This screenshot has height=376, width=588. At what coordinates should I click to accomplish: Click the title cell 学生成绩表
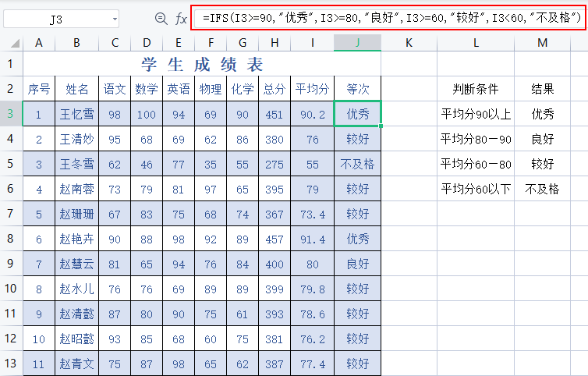pos(202,64)
